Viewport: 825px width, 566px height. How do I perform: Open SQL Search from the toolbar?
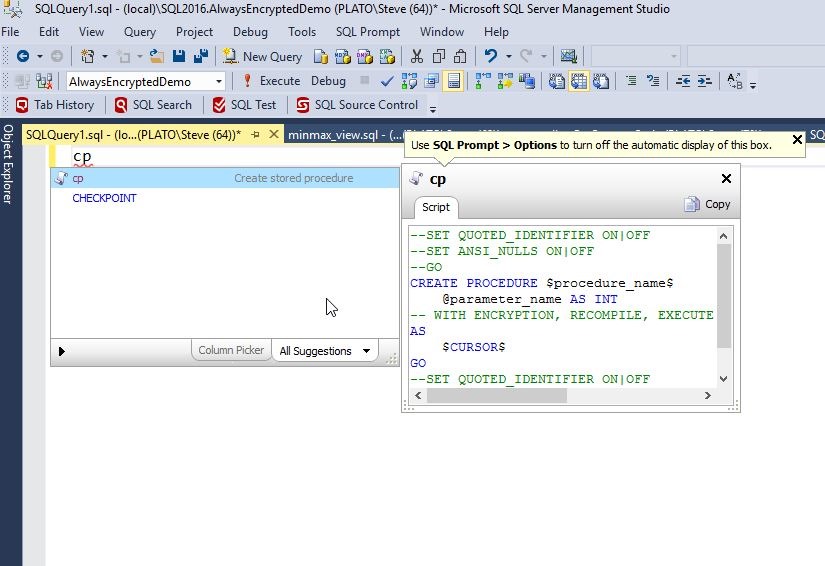point(152,105)
